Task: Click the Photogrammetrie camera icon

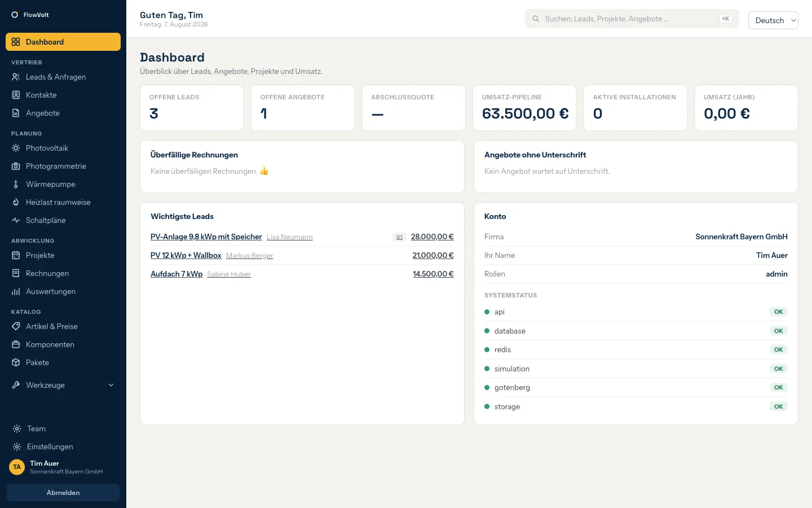Action: 16,166
